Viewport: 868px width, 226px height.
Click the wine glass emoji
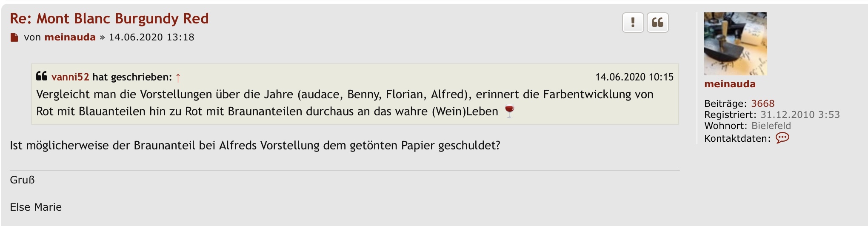pos(509,111)
